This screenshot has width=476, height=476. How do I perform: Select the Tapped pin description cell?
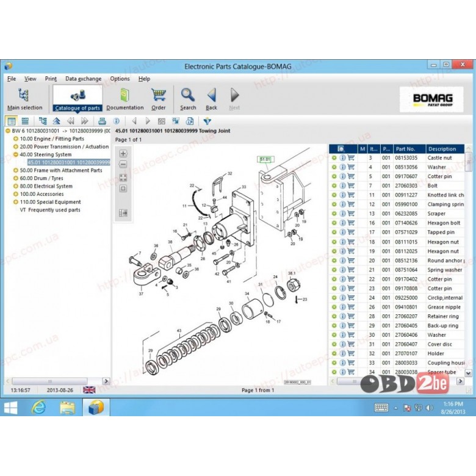click(x=441, y=233)
